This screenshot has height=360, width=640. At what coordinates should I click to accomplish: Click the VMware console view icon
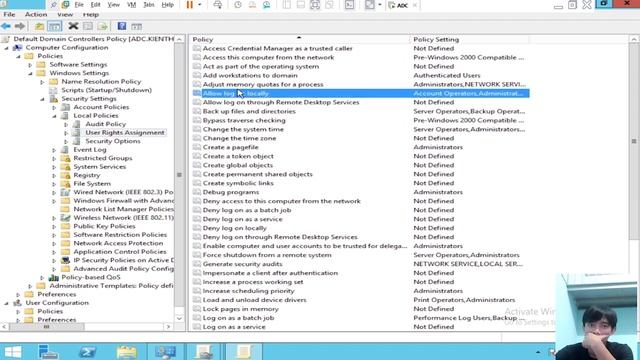tap(349, 5)
